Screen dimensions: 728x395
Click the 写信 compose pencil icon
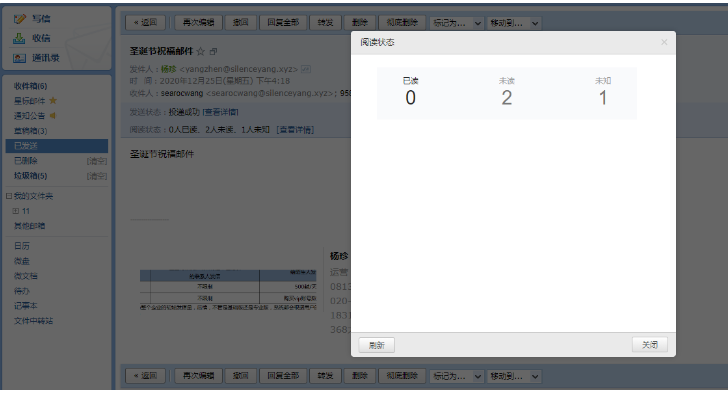point(20,19)
